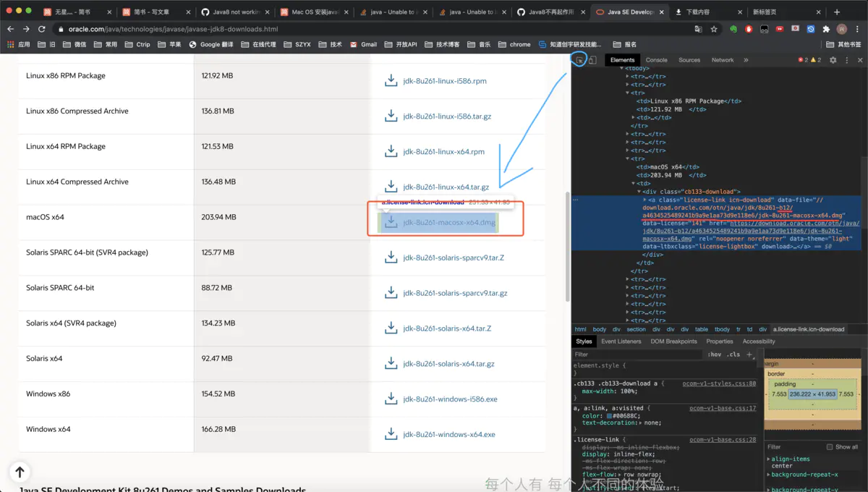Image resolution: width=868 pixels, height=492 pixels.
Task: Click the download icon for jdk-8u261-solaris-x64.tar.gz
Action: (391, 363)
